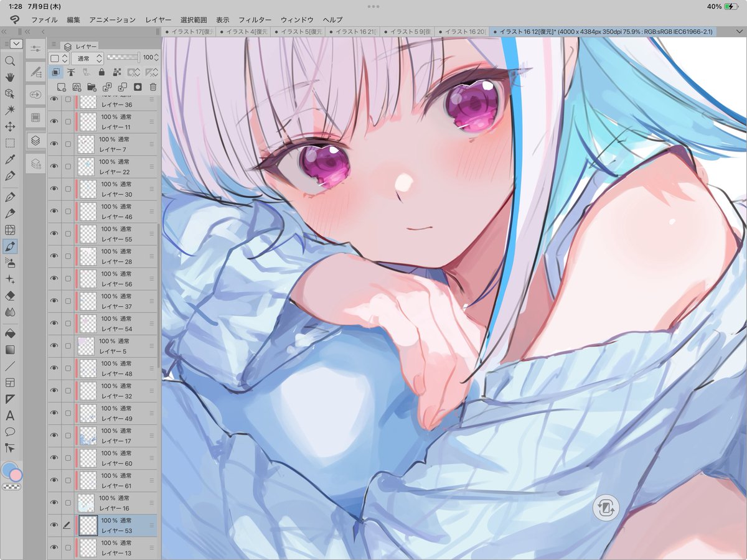
Task: Toggle Set as reference layer lighthouse
Action: click(71, 72)
